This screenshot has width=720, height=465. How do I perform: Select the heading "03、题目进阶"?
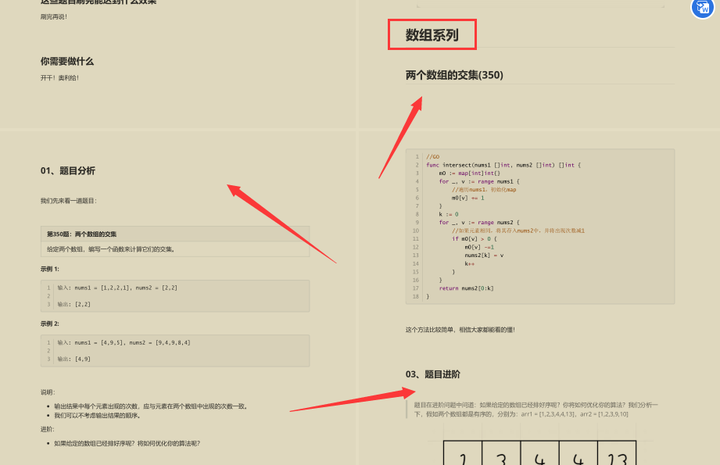[433, 374]
